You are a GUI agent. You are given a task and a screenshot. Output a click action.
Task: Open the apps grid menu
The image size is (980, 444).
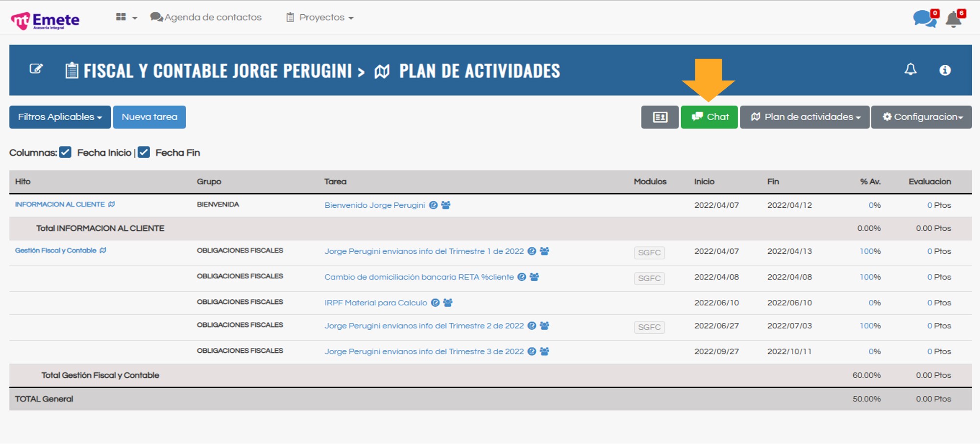pyautogui.click(x=126, y=17)
